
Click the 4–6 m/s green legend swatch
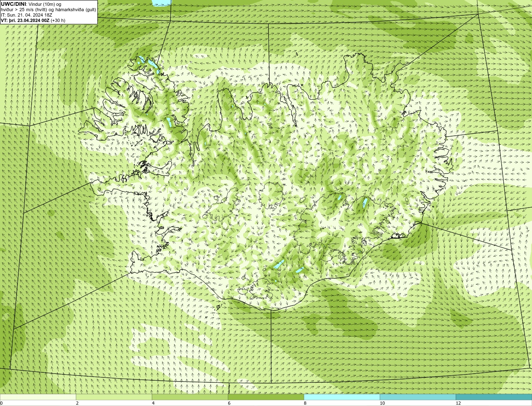[x=190, y=397]
